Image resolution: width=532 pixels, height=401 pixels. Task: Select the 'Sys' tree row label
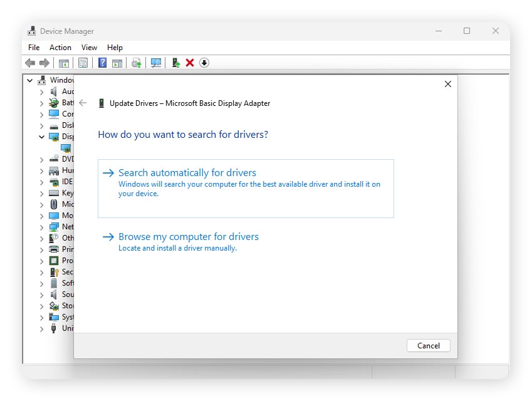coord(68,317)
